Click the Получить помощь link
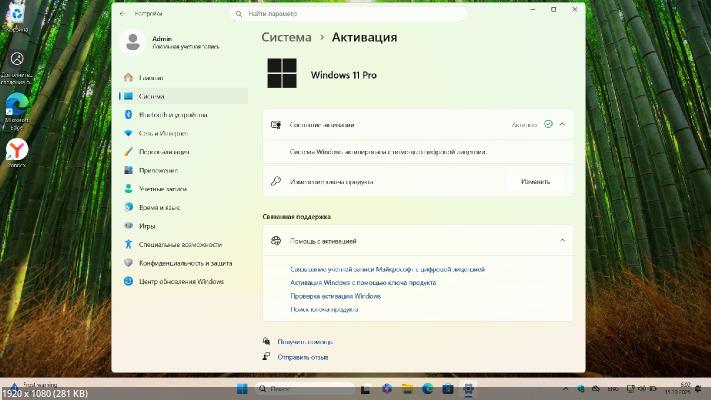 [305, 341]
